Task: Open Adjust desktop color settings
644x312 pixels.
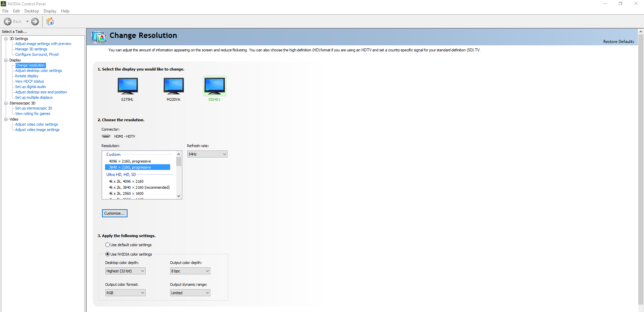Action: click(39, 71)
